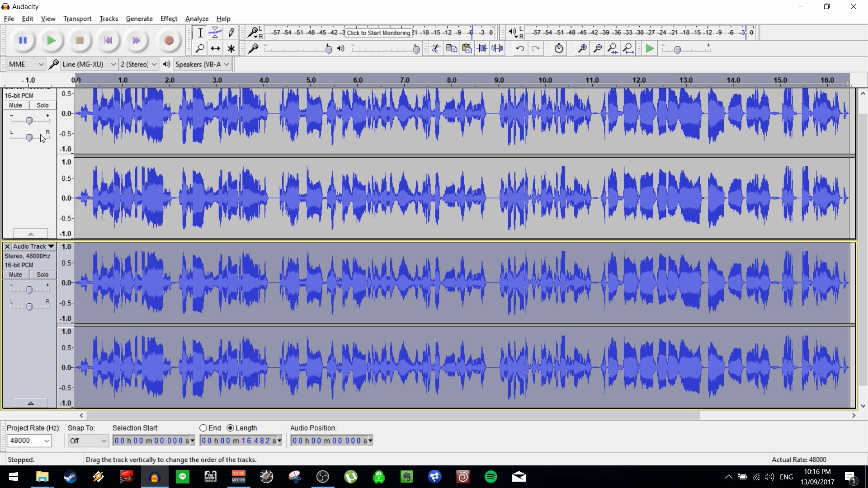Image resolution: width=868 pixels, height=488 pixels.
Task: Open Spotify from the Windows taskbar
Action: (491, 477)
